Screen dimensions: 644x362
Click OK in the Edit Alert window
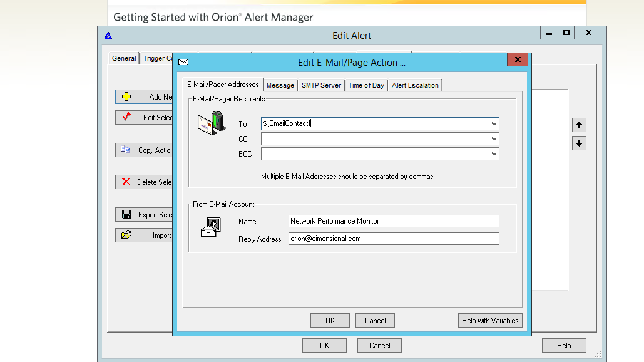click(x=324, y=346)
